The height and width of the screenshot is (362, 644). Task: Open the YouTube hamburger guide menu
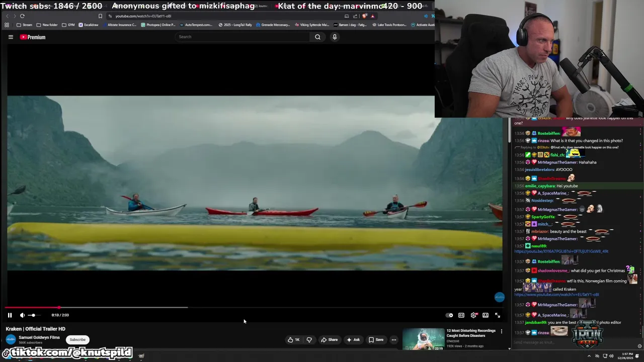pyautogui.click(x=11, y=37)
